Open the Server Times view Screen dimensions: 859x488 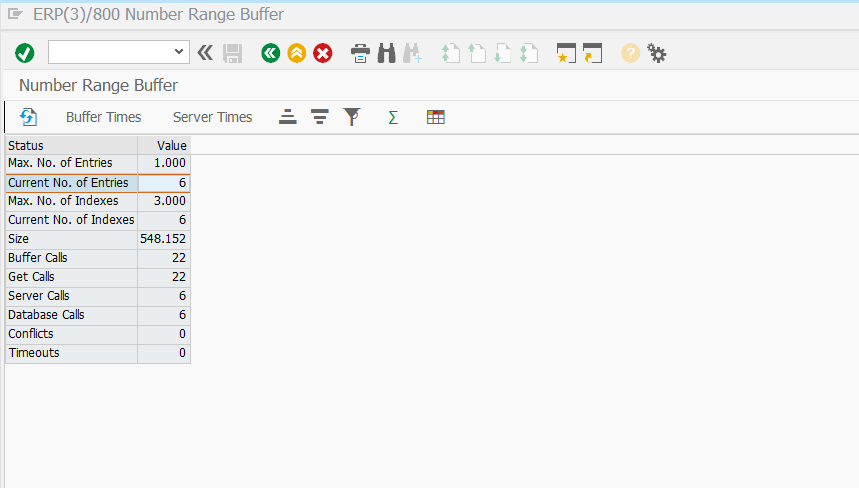click(213, 117)
